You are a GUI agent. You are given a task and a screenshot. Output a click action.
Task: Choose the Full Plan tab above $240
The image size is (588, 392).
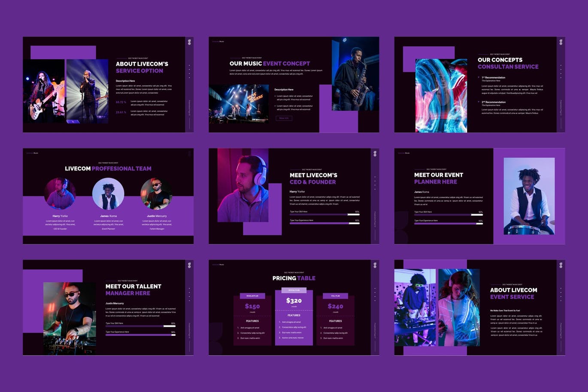pos(336,296)
